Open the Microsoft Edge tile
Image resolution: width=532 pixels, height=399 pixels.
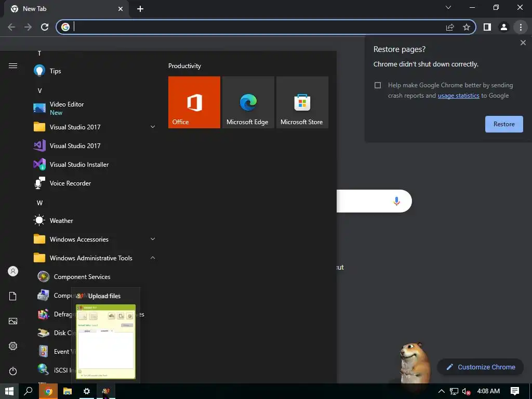[x=248, y=102]
